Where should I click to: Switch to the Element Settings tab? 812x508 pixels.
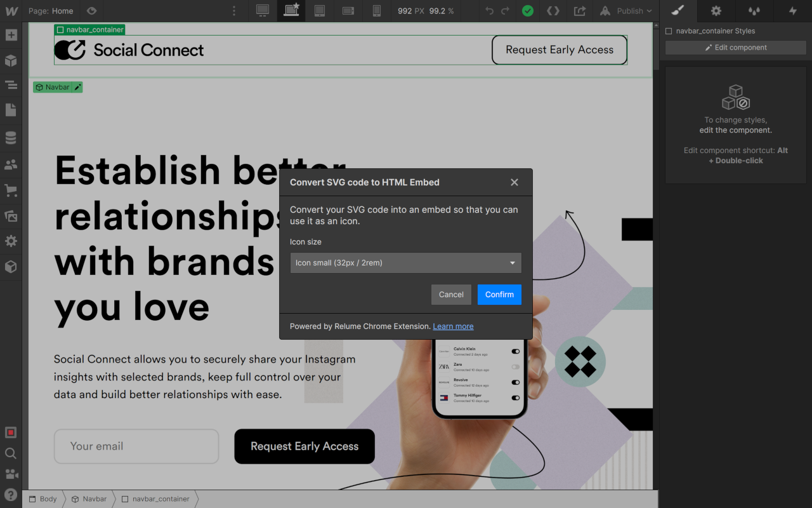coord(716,11)
